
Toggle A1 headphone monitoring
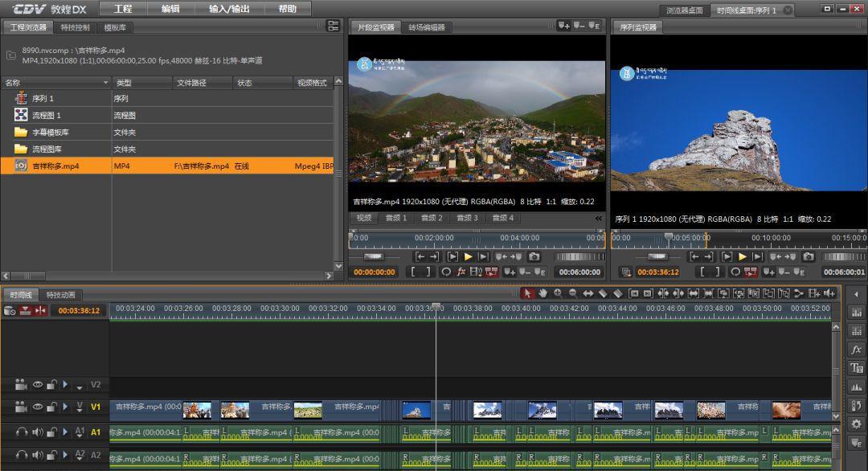tap(21, 432)
